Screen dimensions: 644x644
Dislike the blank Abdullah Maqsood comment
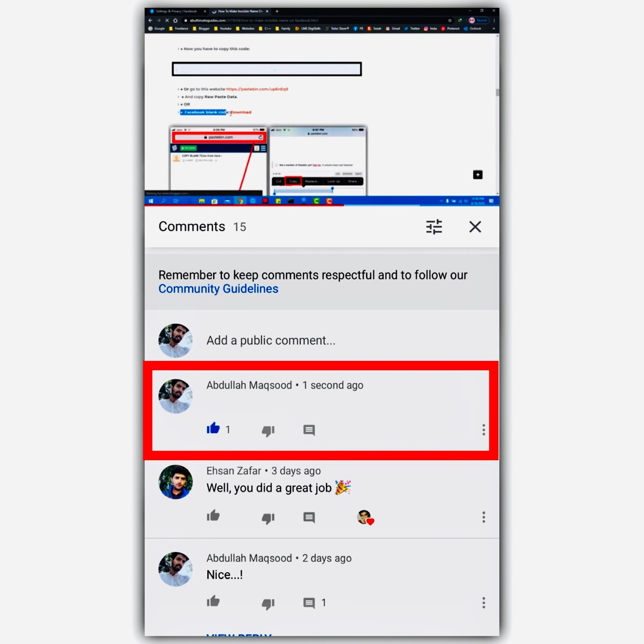[x=268, y=431]
